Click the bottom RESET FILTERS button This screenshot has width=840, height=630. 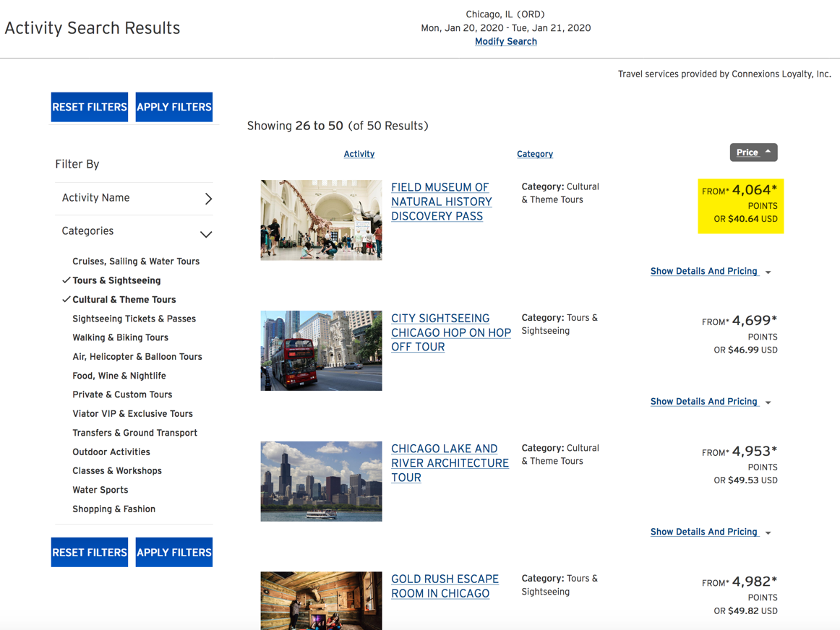point(90,553)
